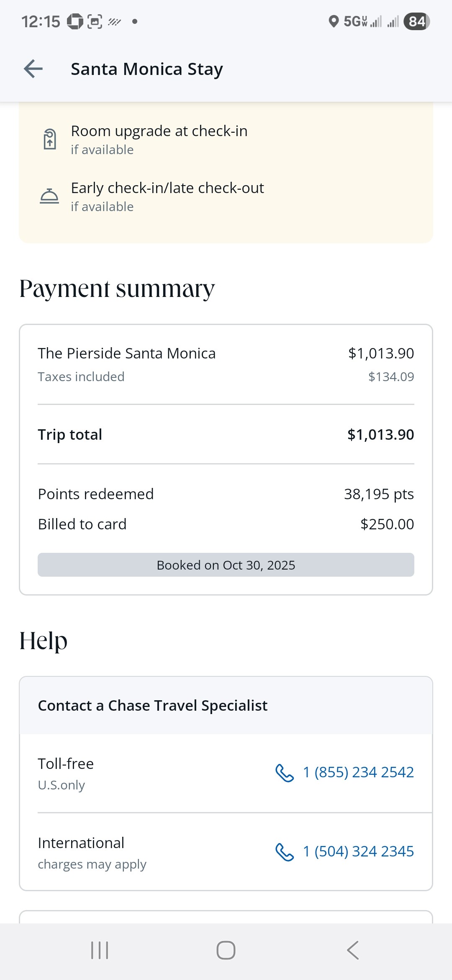Tap The Pierside Santa Monica line item
This screenshot has width=452, height=980.
pyautogui.click(x=127, y=353)
